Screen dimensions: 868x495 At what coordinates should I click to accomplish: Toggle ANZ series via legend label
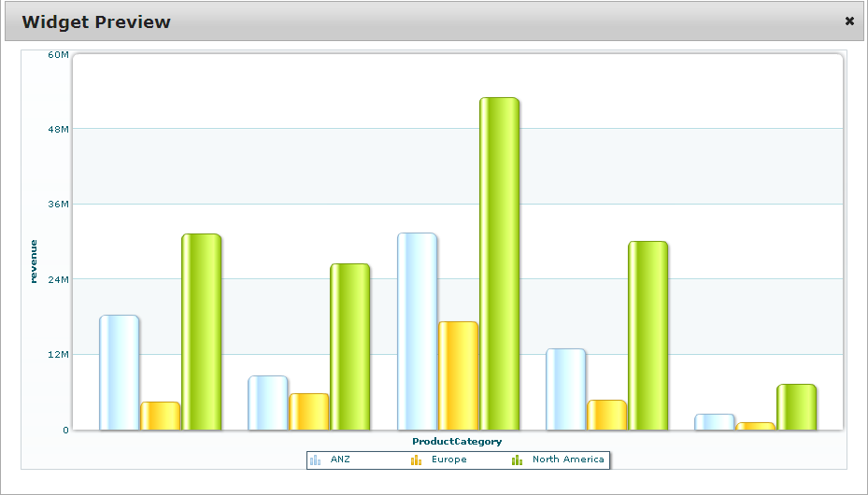click(339, 460)
